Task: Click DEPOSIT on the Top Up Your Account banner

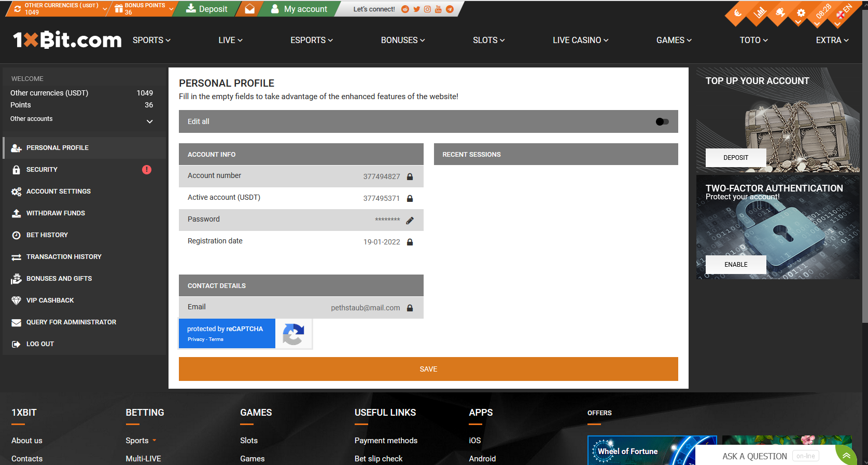Action: [736, 158]
